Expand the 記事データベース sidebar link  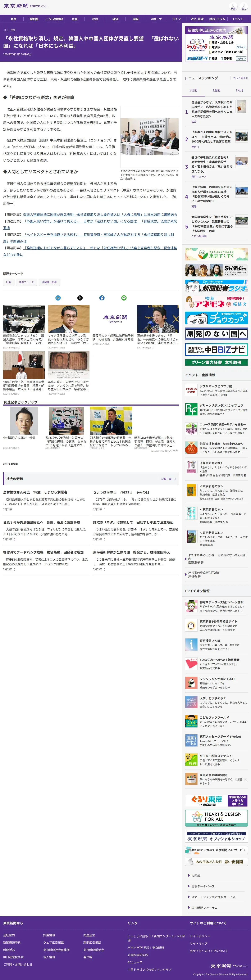click(x=203, y=886)
